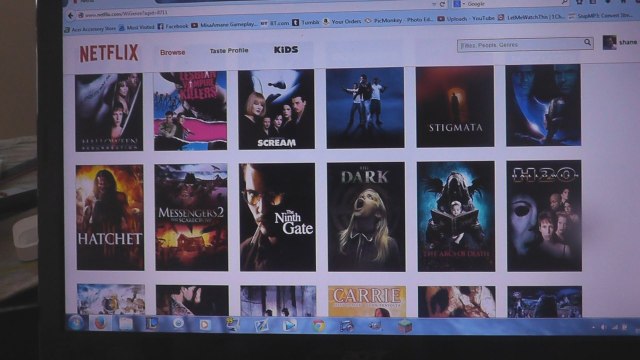The width and height of the screenshot is (640, 360).
Task: Select the Stigmata movie poster
Action: [x=455, y=107]
